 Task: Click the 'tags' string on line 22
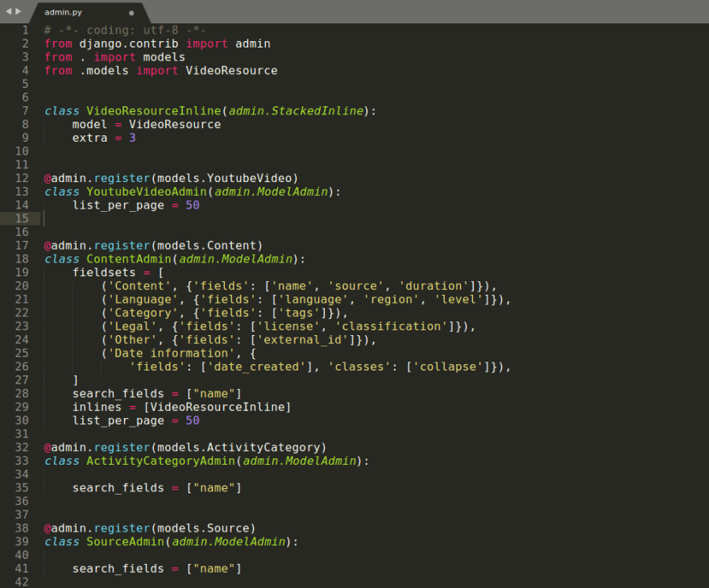pos(299,313)
